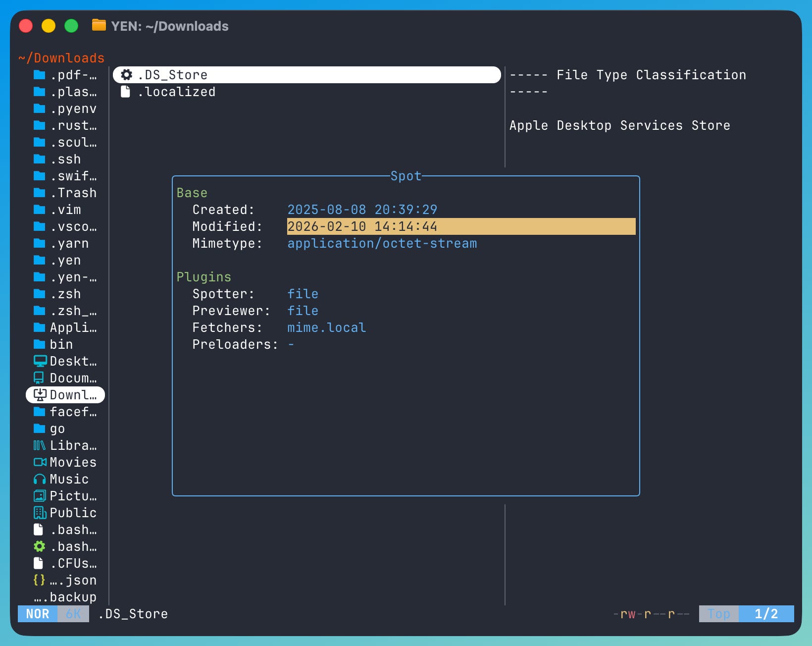Click the Base section heading
This screenshot has height=646, width=812.
tap(192, 193)
